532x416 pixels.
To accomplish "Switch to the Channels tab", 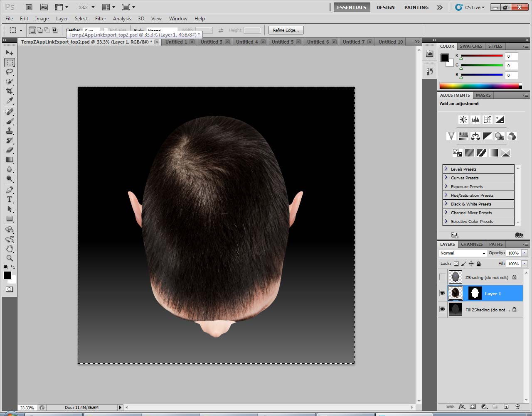I will click(472, 245).
